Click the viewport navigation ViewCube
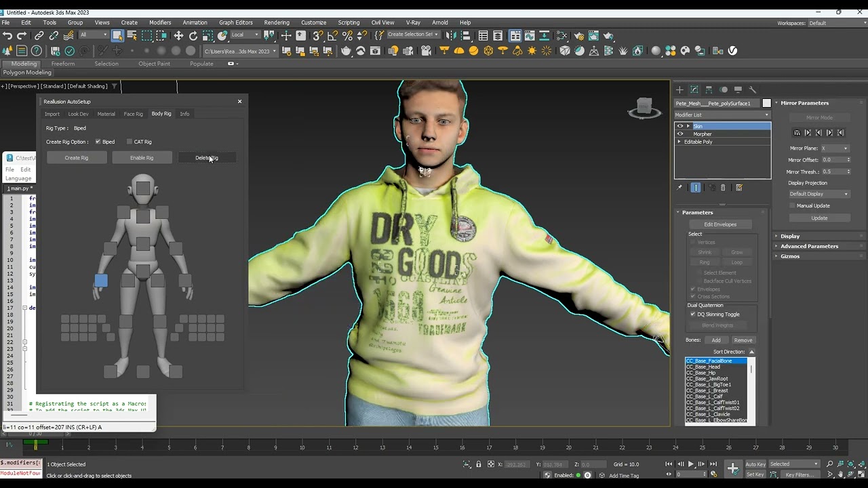Image resolution: width=868 pixels, height=488 pixels. click(x=644, y=107)
